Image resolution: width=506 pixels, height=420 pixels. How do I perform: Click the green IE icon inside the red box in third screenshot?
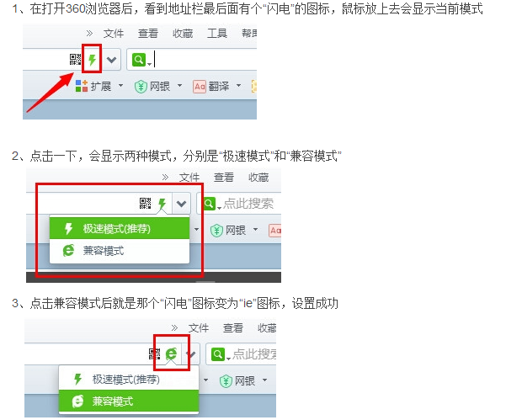[x=172, y=354]
